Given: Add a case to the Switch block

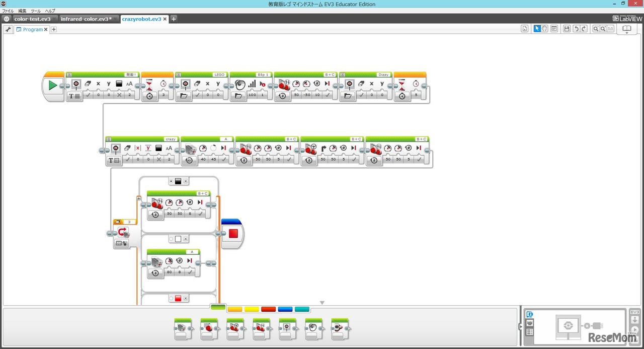Looking at the screenshot, I should pyautogui.click(x=139, y=198).
